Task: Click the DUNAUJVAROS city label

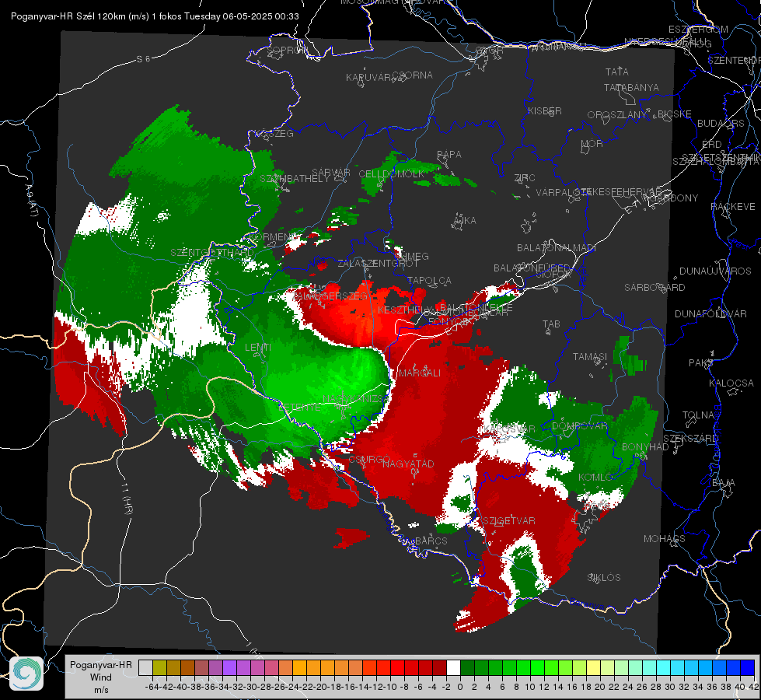Action: point(715,271)
